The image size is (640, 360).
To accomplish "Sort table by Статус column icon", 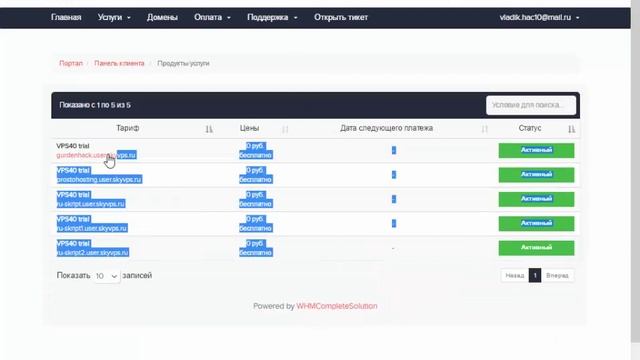I will click(571, 129).
